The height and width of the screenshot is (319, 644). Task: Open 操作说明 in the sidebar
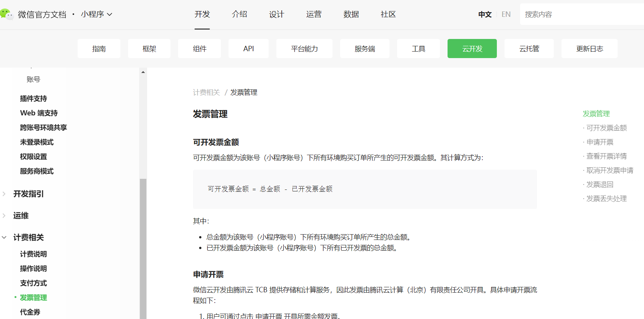click(33, 269)
